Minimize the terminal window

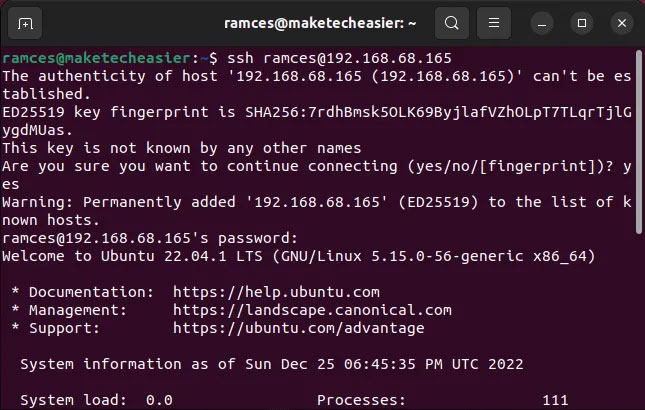(x=542, y=23)
